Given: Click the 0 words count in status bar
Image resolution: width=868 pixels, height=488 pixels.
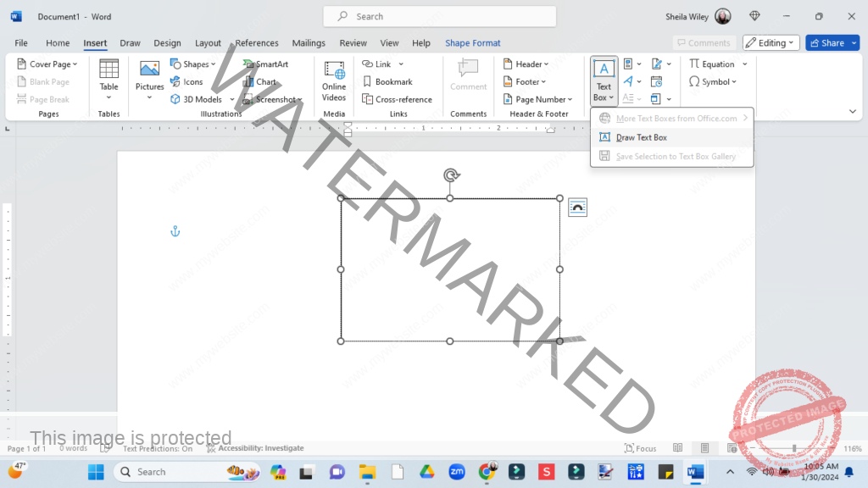Looking at the screenshot, I should click(x=73, y=448).
